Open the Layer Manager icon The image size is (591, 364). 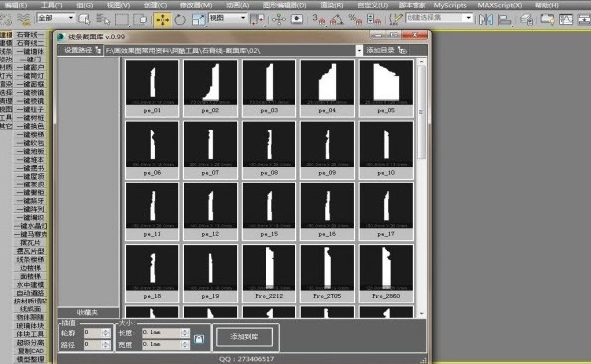click(527, 19)
